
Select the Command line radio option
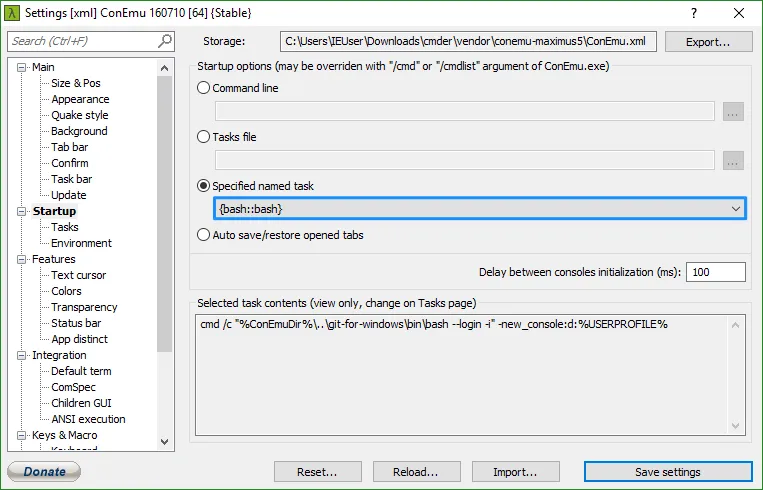(204, 88)
